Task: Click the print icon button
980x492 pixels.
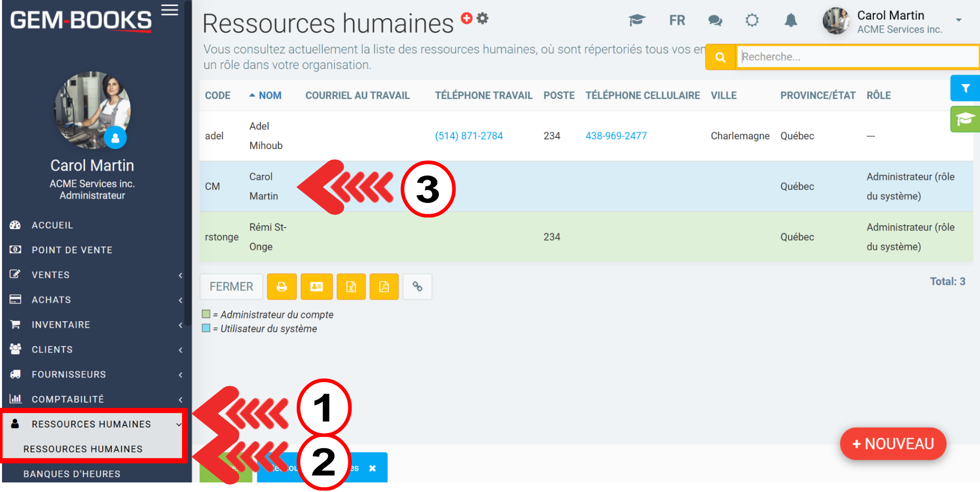Action: coord(282,287)
